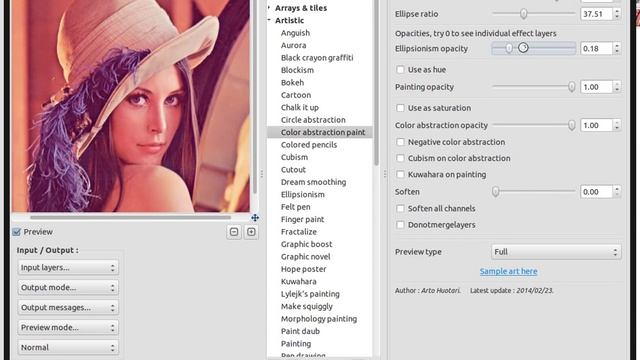Image resolution: width=640 pixels, height=360 pixels.
Task: Toggle the Preview checkbox
Action: click(17, 232)
